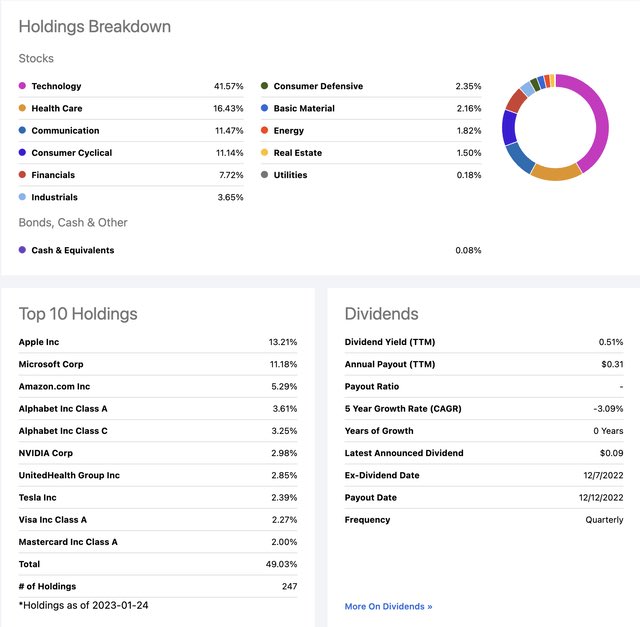Click the 12/12/2022 payout date

pyautogui.click(x=601, y=497)
